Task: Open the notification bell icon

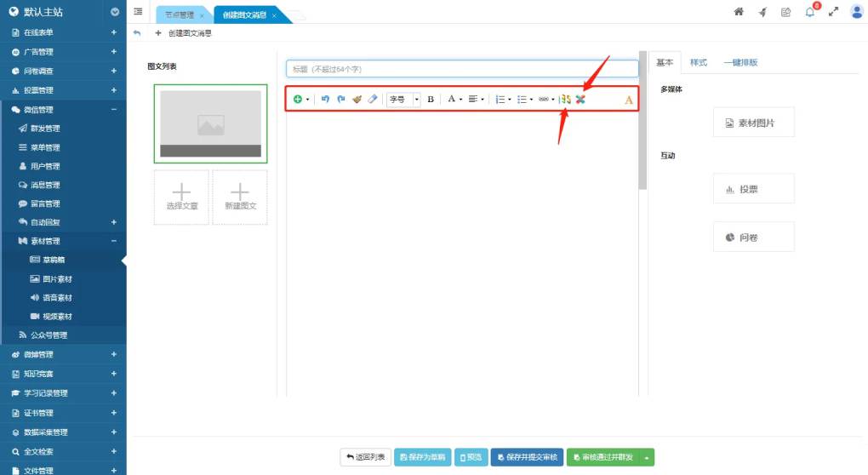Action: (x=810, y=12)
